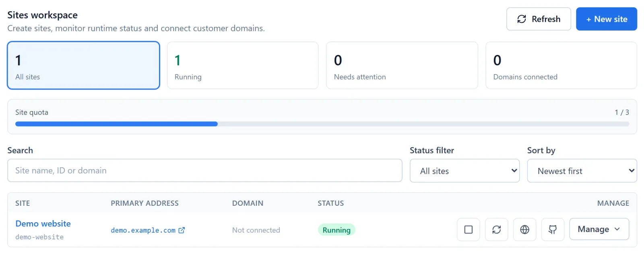Viewport: 644px width, 254px height.
Task: Create a new site with + New site
Action: coord(606,19)
